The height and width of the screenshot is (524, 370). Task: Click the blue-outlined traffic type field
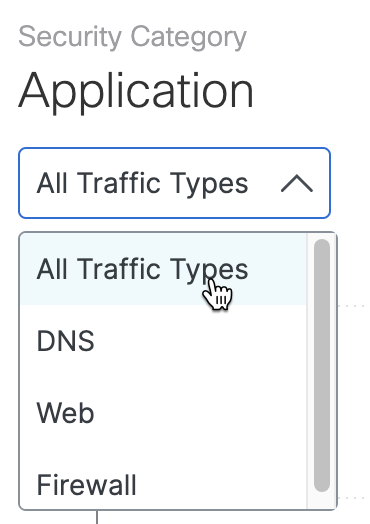click(x=174, y=183)
